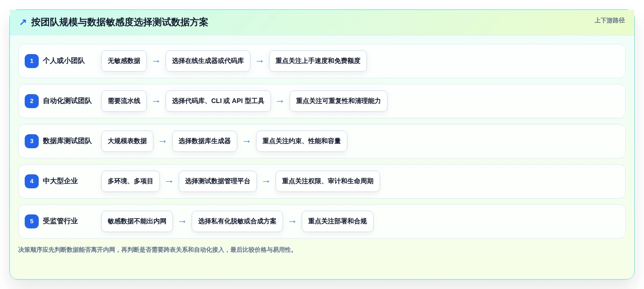Select the number 4 badge for 中大型企业

(x=32, y=181)
